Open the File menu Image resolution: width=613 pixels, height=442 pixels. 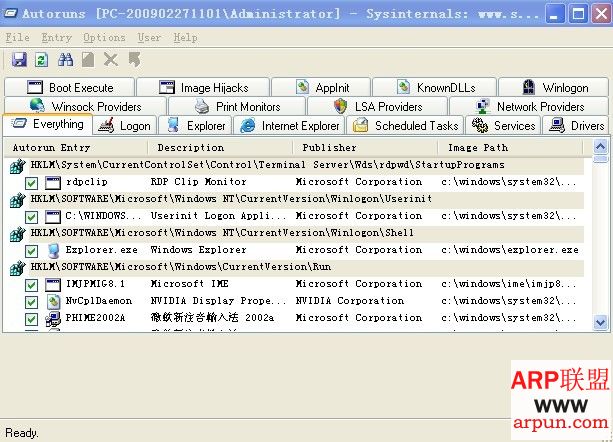[x=18, y=38]
